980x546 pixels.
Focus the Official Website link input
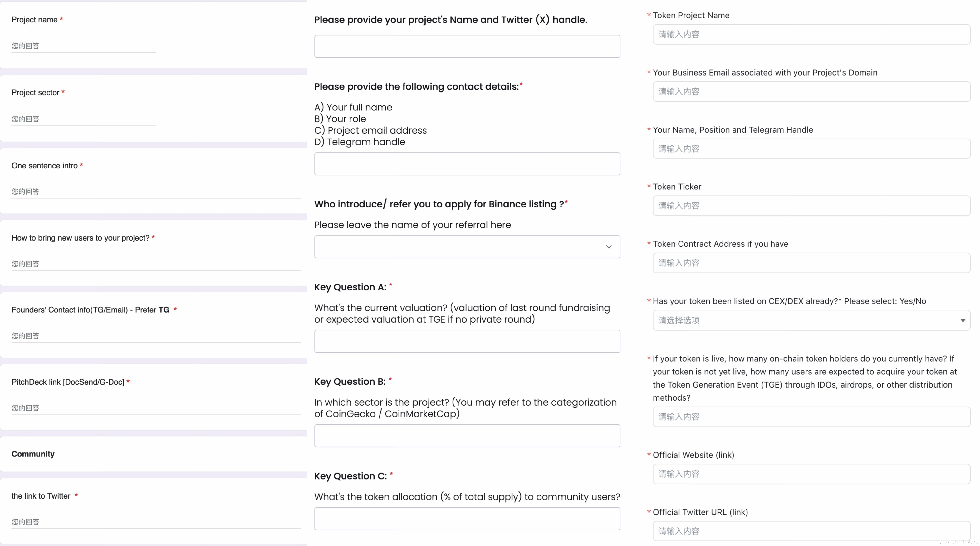coord(811,474)
